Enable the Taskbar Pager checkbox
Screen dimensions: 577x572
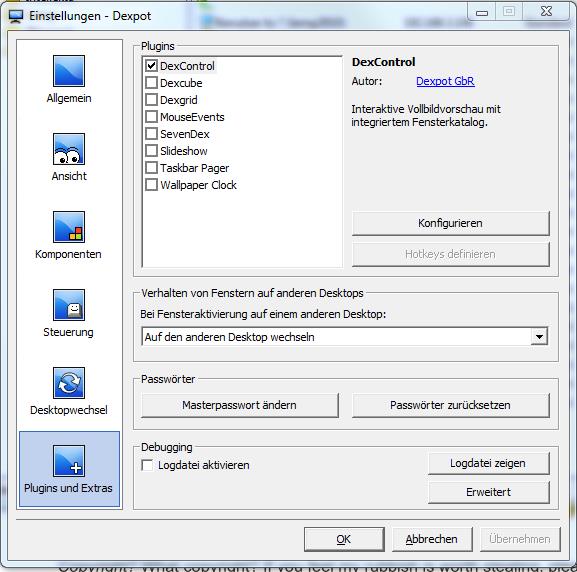tap(151, 167)
